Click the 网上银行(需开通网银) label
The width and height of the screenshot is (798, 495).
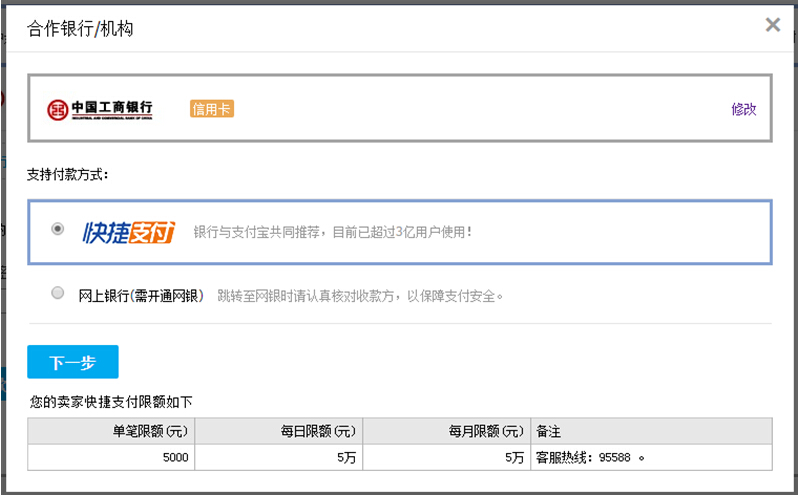141,296
